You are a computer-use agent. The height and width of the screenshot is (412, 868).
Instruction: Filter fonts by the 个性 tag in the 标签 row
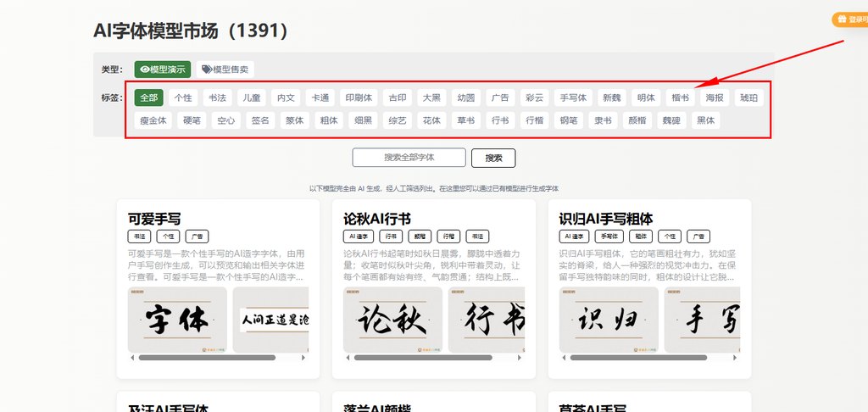[183, 98]
